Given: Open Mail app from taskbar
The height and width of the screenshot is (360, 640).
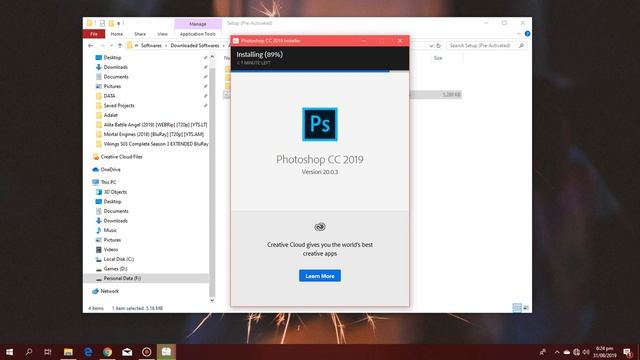Looking at the screenshot, I should (x=127, y=351).
